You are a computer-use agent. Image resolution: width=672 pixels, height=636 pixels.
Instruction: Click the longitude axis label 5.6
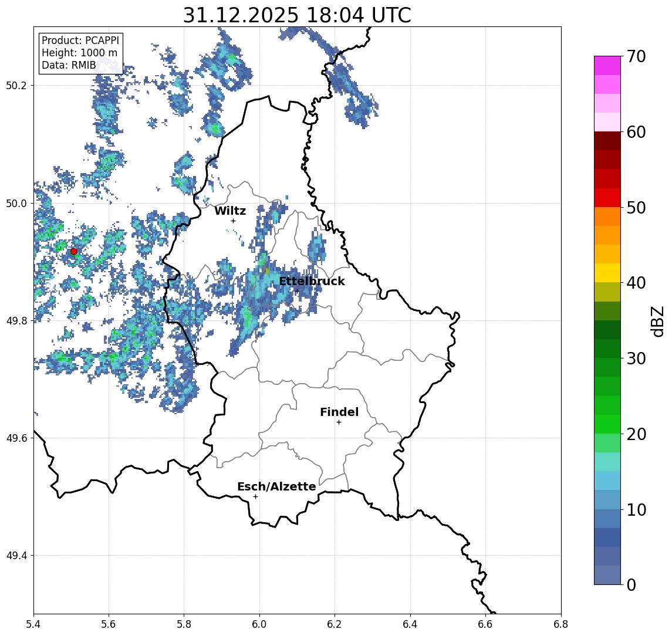tap(109, 624)
